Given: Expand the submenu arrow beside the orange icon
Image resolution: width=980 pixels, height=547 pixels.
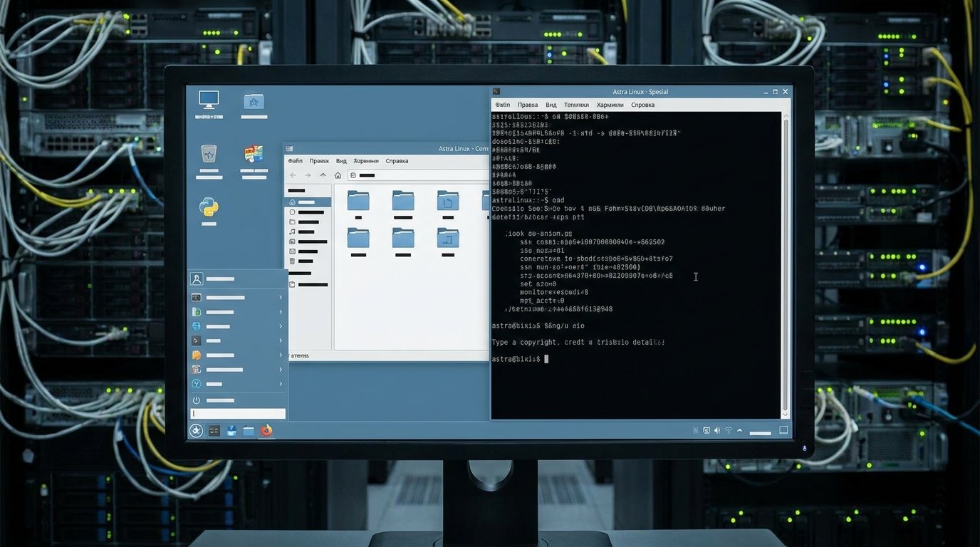Looking at the screenshot, I should 281,355.
